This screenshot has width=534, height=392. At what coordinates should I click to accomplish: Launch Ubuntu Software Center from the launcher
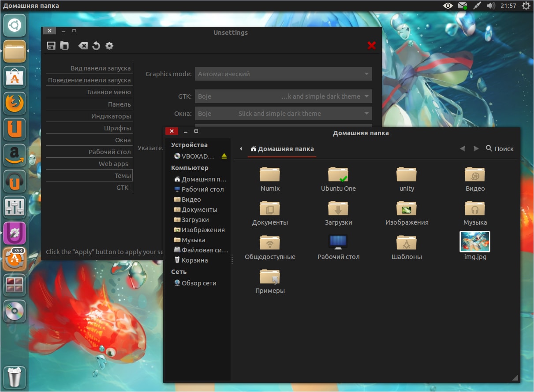pos(15,78)
